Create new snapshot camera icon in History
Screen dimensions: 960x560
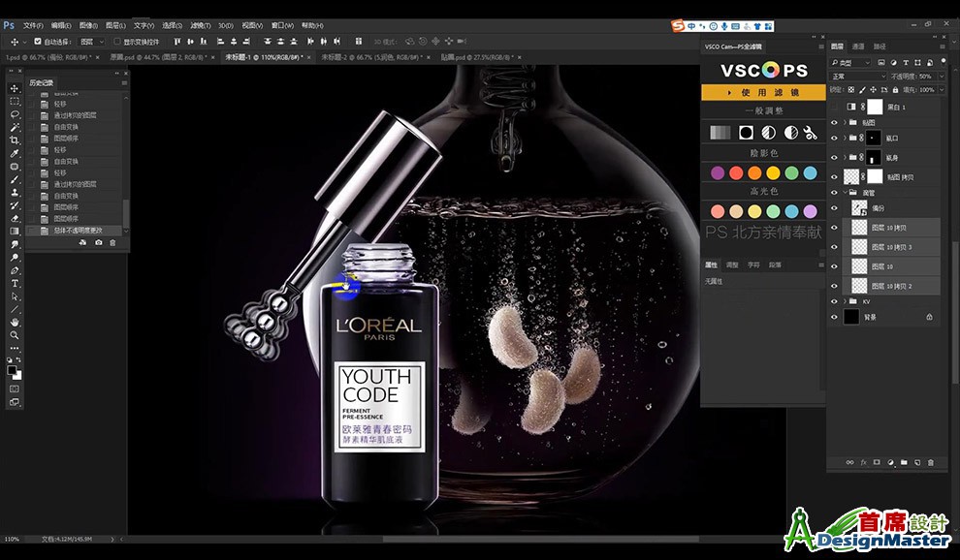[x=99, y=243]
